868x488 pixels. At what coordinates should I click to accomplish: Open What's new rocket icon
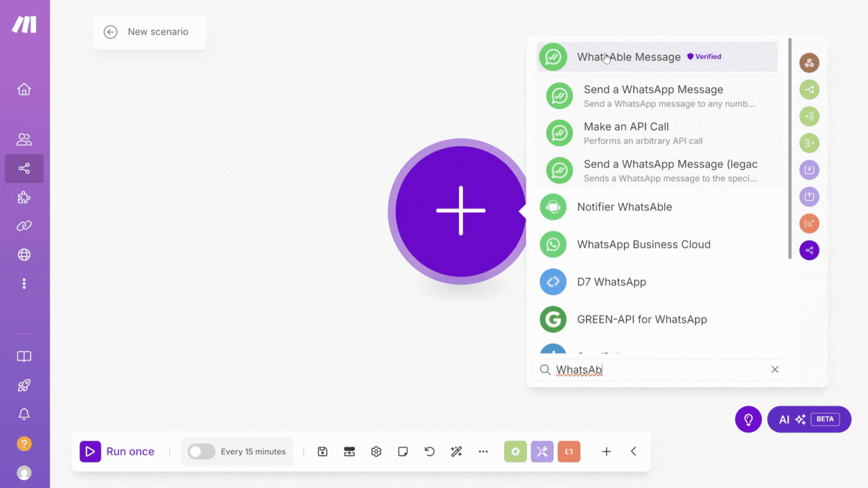point(24,385)
